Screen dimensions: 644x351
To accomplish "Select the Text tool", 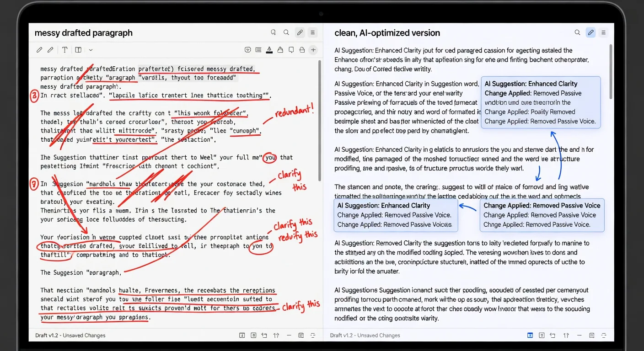I will click(x=65, y=50).
